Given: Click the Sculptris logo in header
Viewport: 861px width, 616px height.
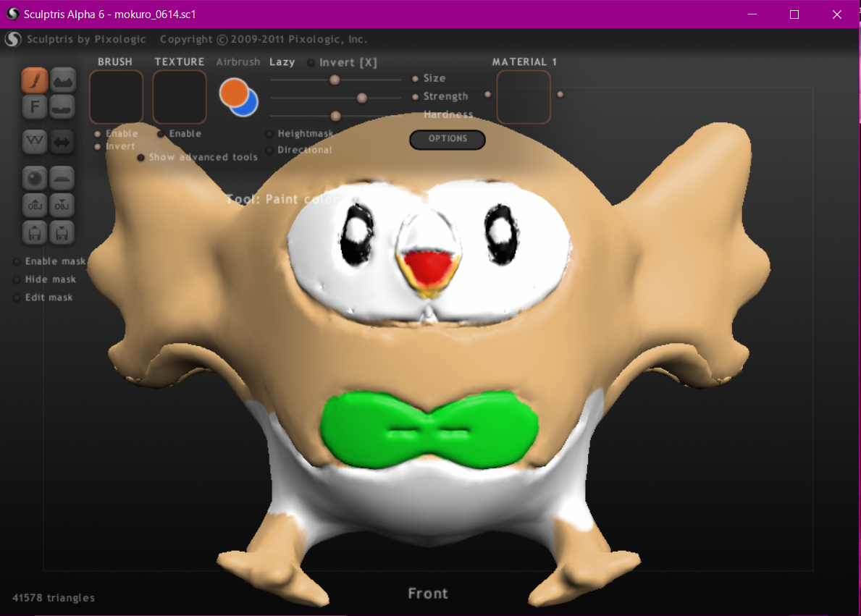Looking at the screenshot, I should pos(12,39).
